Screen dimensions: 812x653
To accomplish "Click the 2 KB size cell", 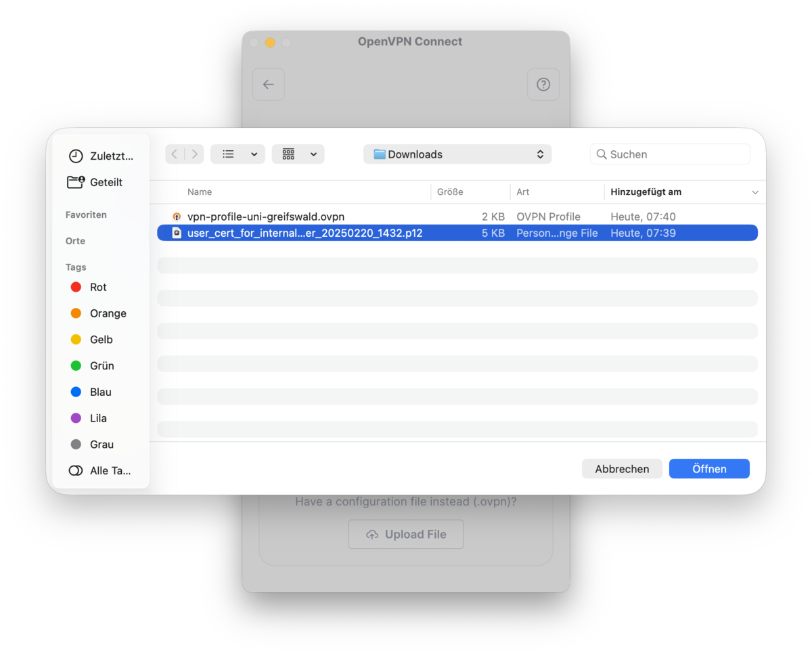I will click(x=493, y=217).
